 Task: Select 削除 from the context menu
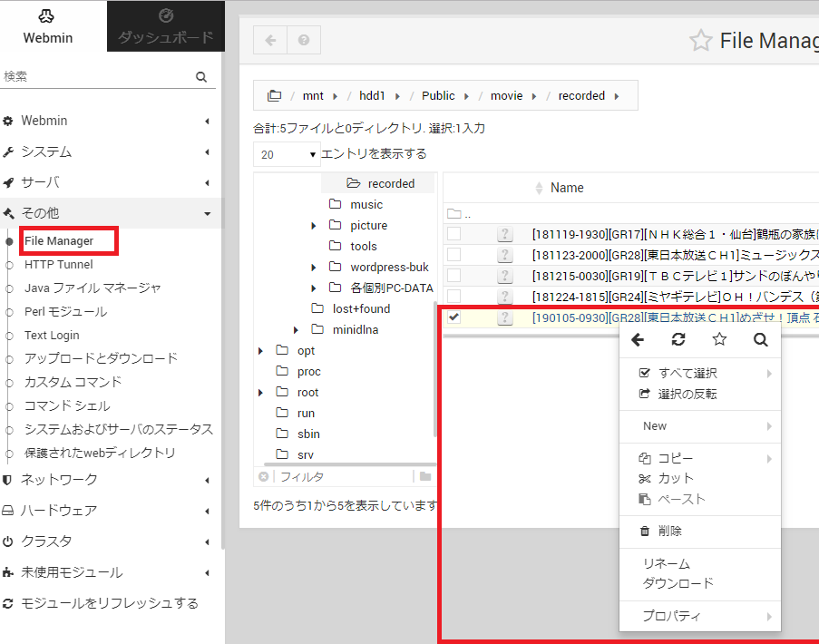(671, 531)
